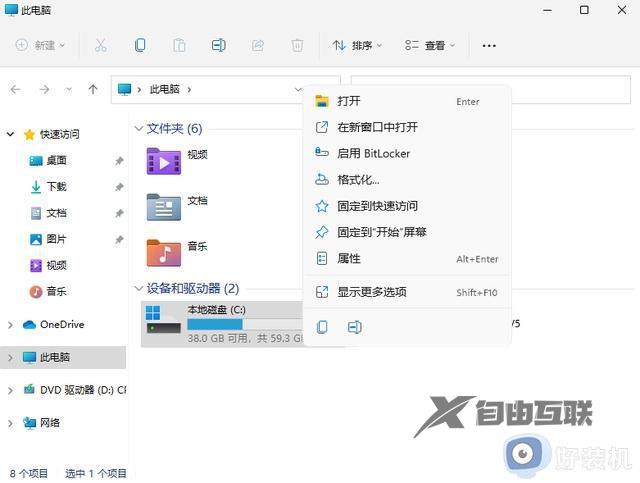Collapse the 文件夹 (6) group
The height and width of the screenshot is (483, 640).
pos(138,129)
